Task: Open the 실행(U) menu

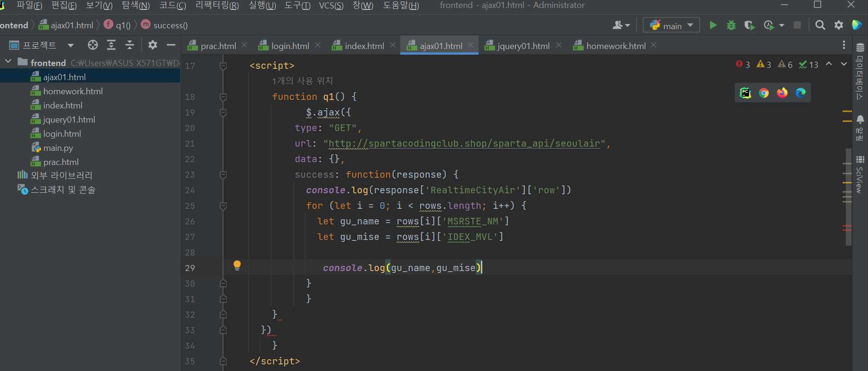Action: [263, 5]
